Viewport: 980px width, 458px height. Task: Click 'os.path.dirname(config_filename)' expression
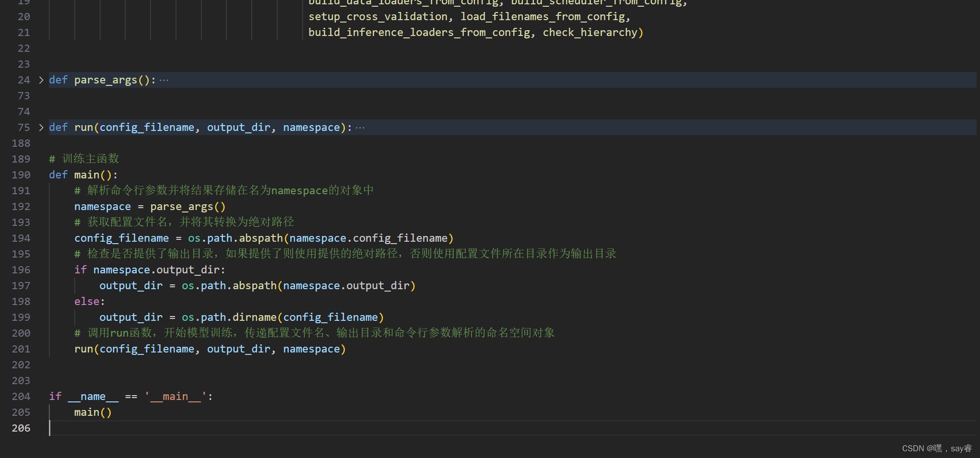pyautogui.click(x=283, y=317)
